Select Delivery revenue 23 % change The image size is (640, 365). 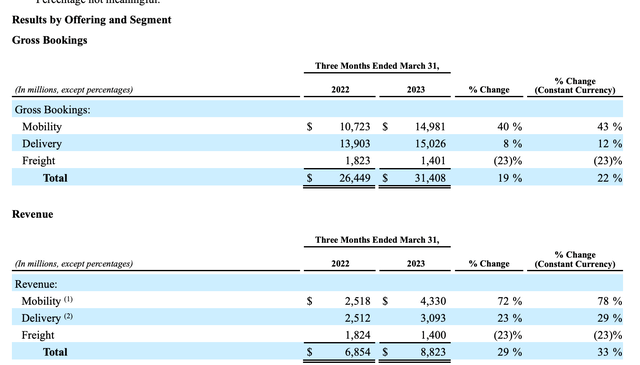509,318
